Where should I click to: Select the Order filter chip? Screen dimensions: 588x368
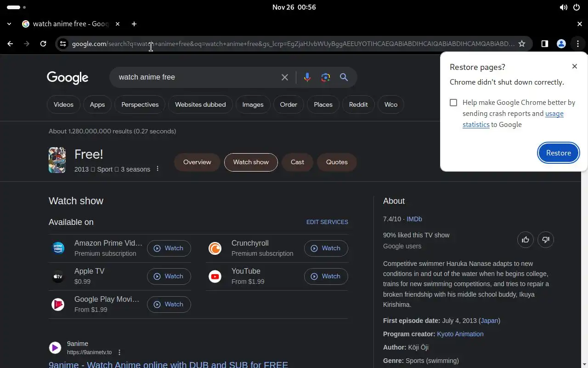288,104
